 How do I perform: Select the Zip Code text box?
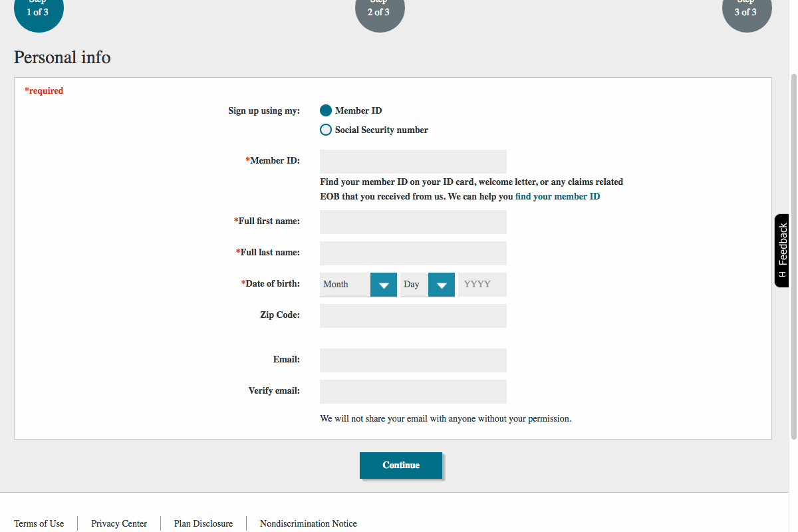[413, 316]
